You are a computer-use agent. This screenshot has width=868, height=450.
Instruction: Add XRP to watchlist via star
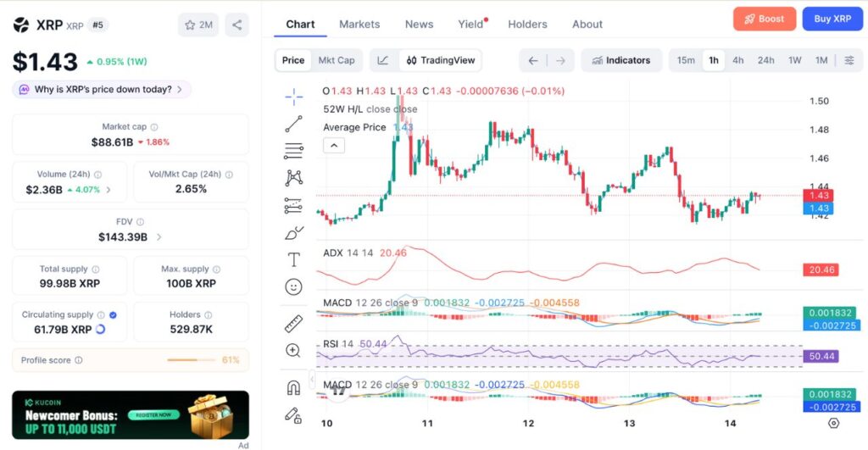198,25
